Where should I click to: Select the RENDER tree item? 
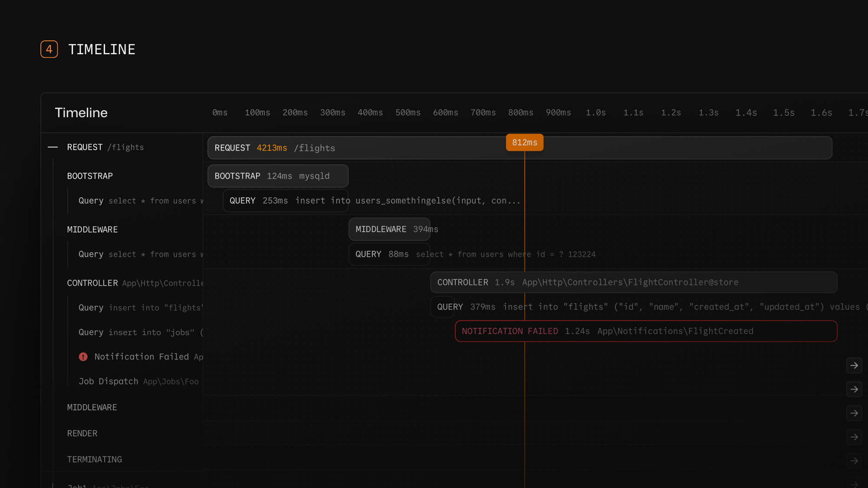(82, 434)
